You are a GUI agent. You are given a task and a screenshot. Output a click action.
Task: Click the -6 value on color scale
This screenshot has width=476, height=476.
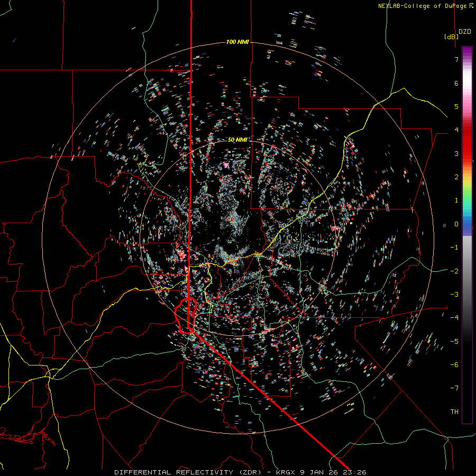click(454, 365)
